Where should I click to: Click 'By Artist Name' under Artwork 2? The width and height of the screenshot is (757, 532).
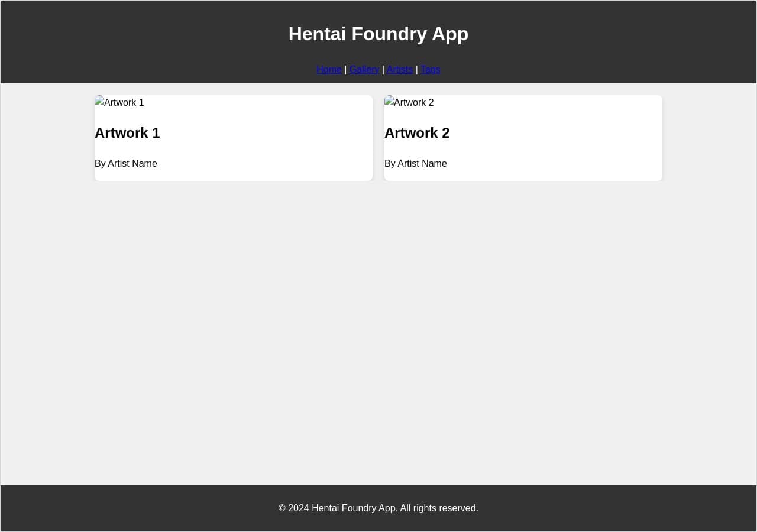pos(416,164)
